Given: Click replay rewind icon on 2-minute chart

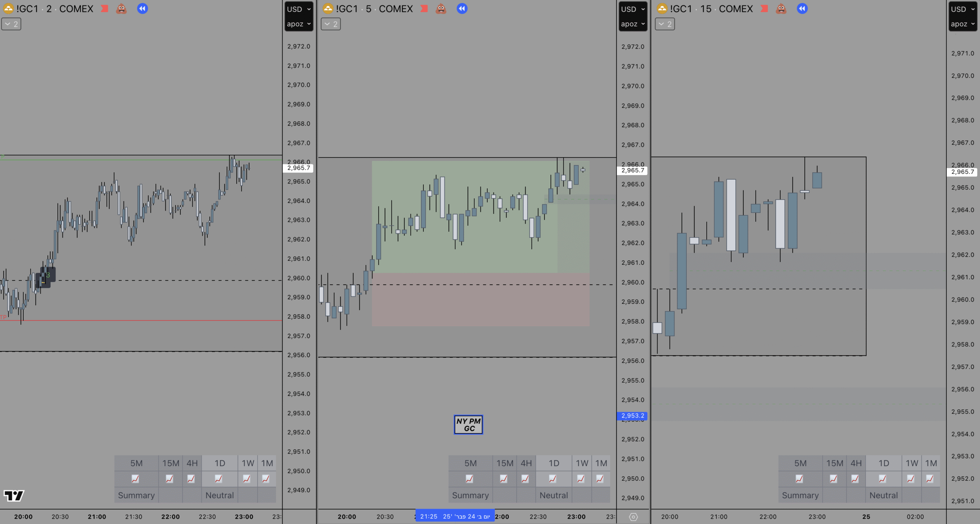Looking at the screenshot, I should [x=142, y=8].
